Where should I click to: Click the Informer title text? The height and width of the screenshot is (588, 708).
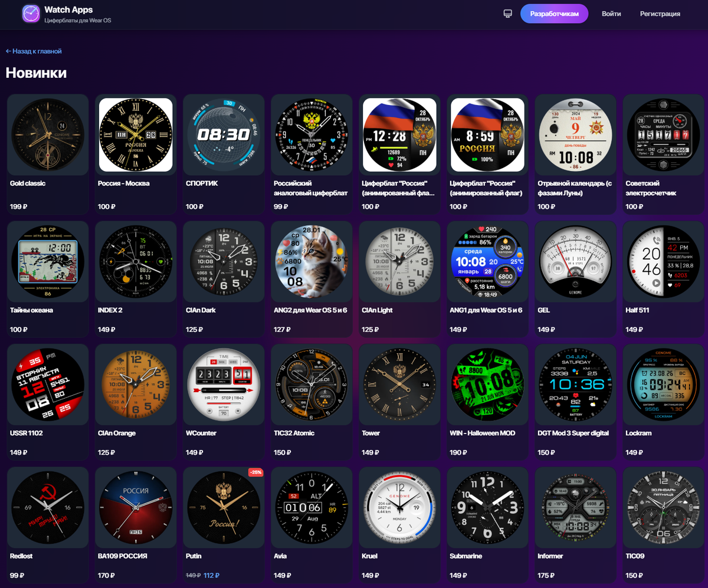coord(550,556)
